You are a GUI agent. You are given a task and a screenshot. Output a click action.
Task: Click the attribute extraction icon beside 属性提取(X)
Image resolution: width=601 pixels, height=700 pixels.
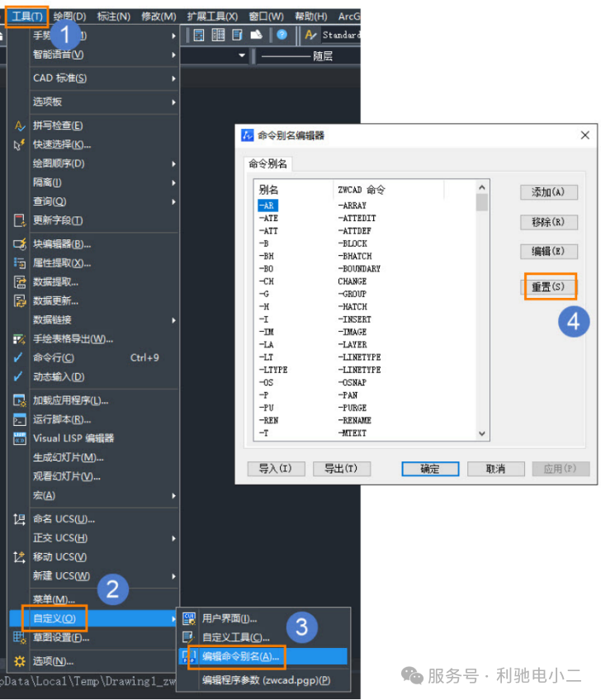coord(19,263)
